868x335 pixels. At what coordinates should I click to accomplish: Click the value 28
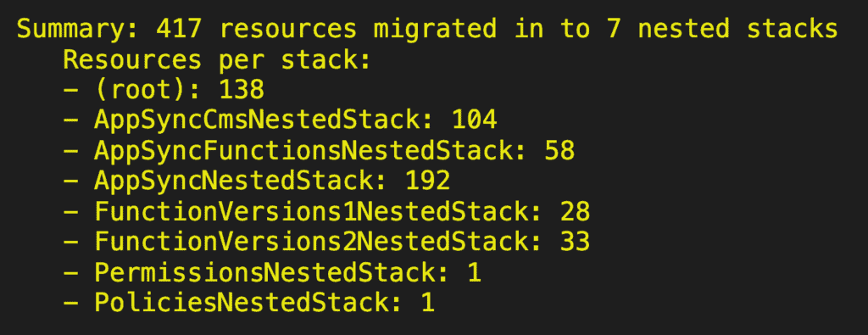pos(576,211)
